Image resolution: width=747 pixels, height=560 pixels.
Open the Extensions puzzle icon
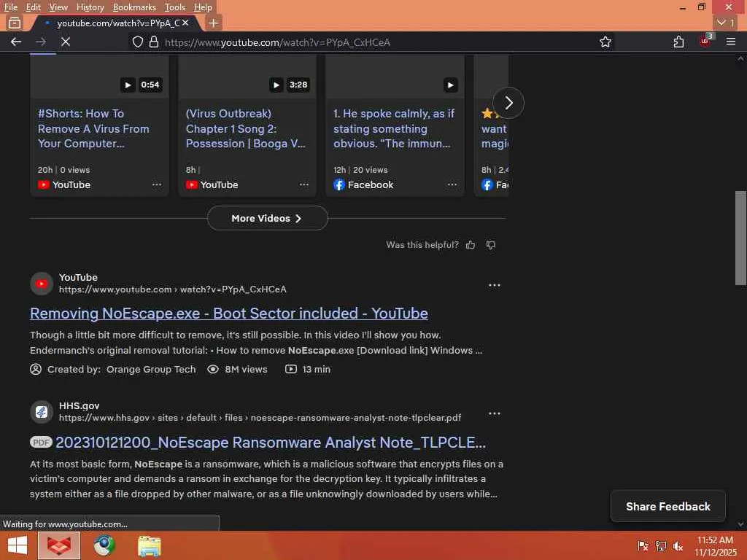click(678, 42)
